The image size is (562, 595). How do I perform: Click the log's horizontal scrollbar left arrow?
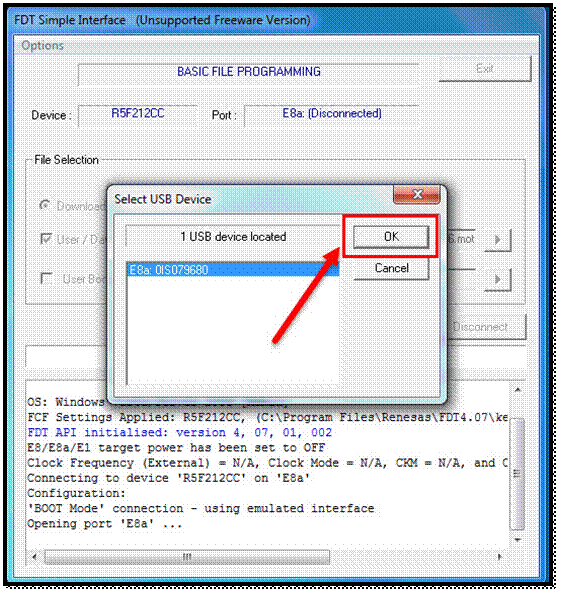click(35, 557)
